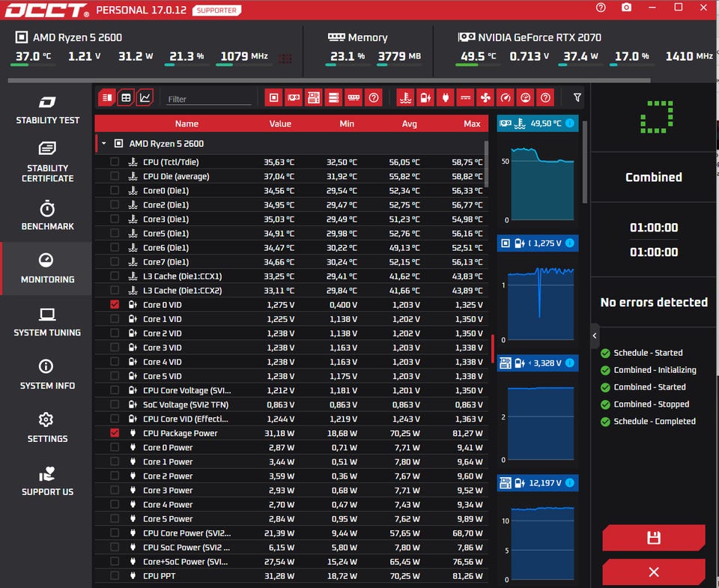
Task: Toggle the motherboard hardware filter icon
Action: pyautogui.click(x=314, y=97)
